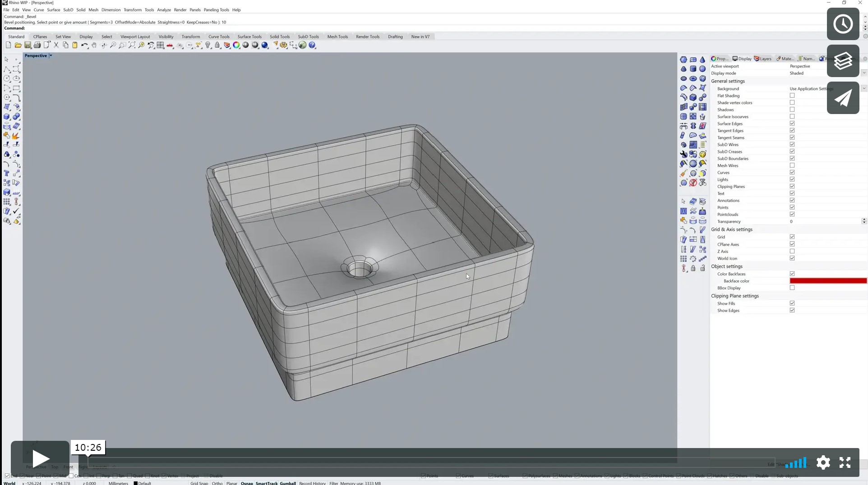Click the Open file folder icon
Screen dimensions: 868x485
(18, 45)
